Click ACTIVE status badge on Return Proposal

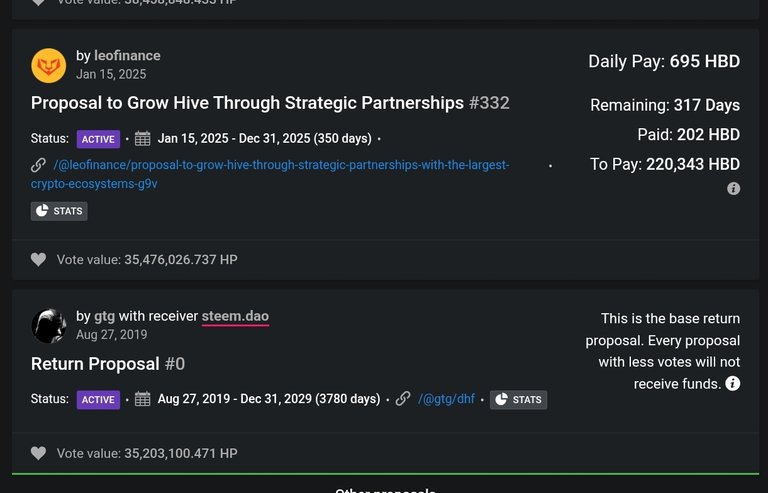point(98,399)
